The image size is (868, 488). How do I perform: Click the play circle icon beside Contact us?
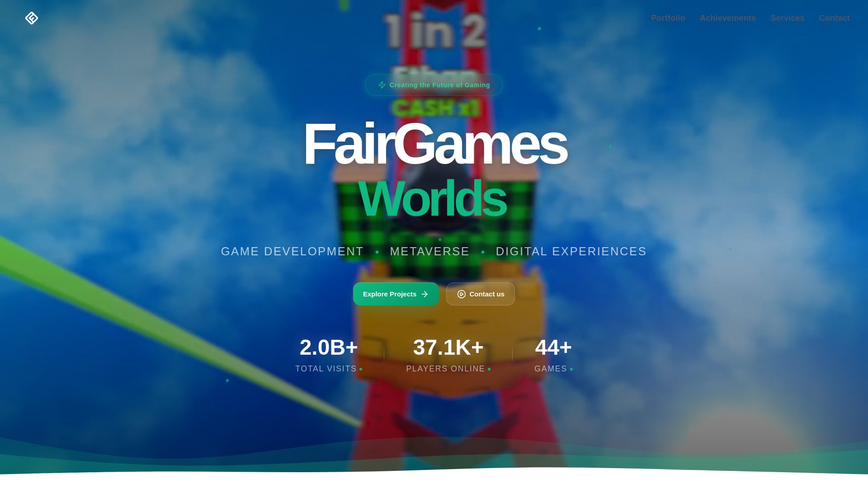click(x=461, y=294)
